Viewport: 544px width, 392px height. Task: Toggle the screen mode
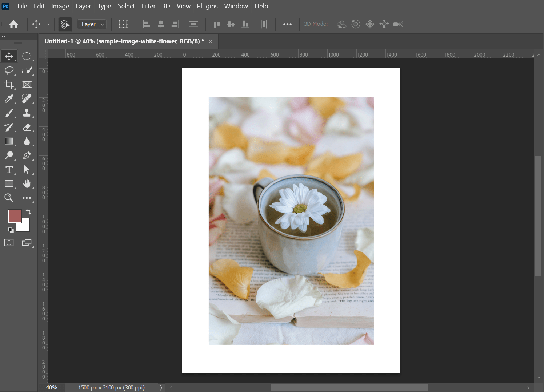pos(27,242)
